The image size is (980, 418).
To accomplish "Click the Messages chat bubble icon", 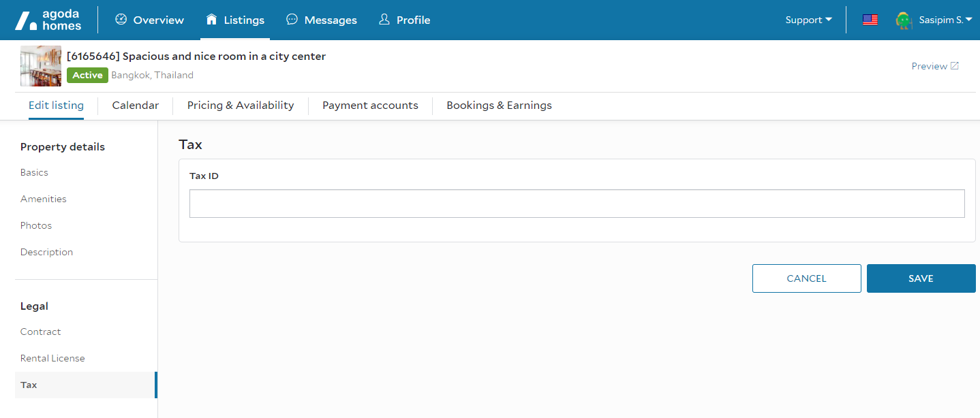I will [x=292, y=19].
